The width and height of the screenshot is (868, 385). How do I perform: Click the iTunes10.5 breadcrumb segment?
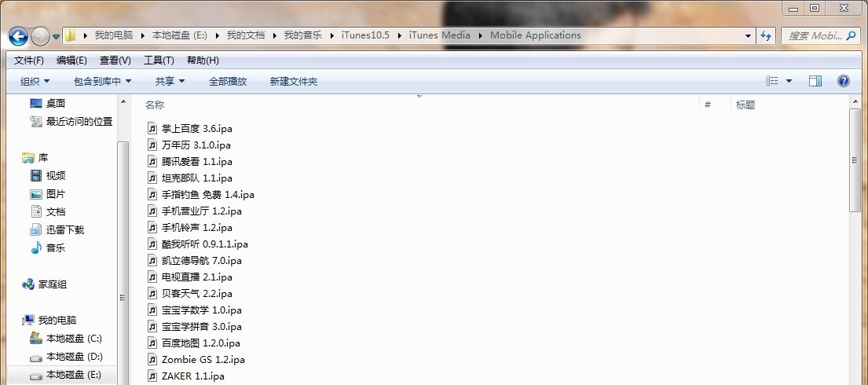[x=365, y=35]
